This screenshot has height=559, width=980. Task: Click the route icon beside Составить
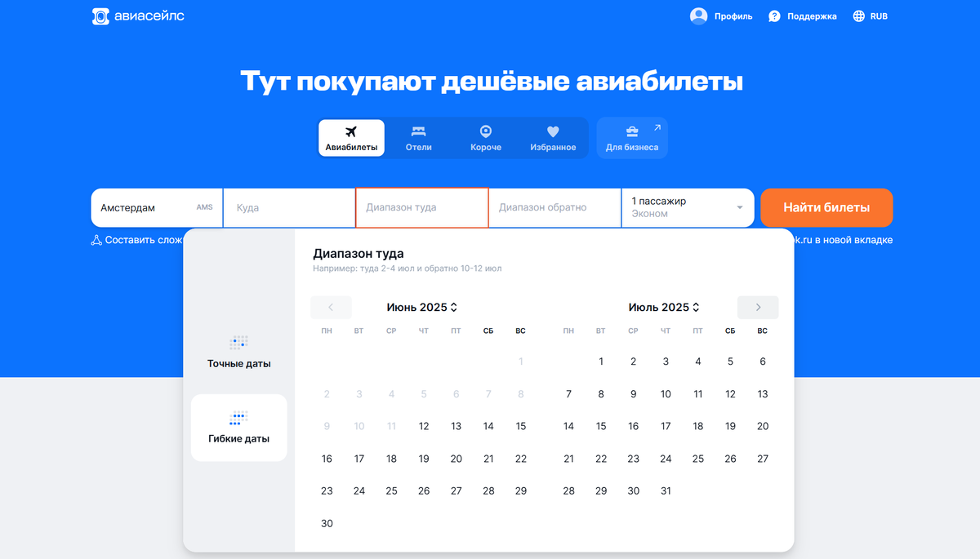(x=96, y=240)
